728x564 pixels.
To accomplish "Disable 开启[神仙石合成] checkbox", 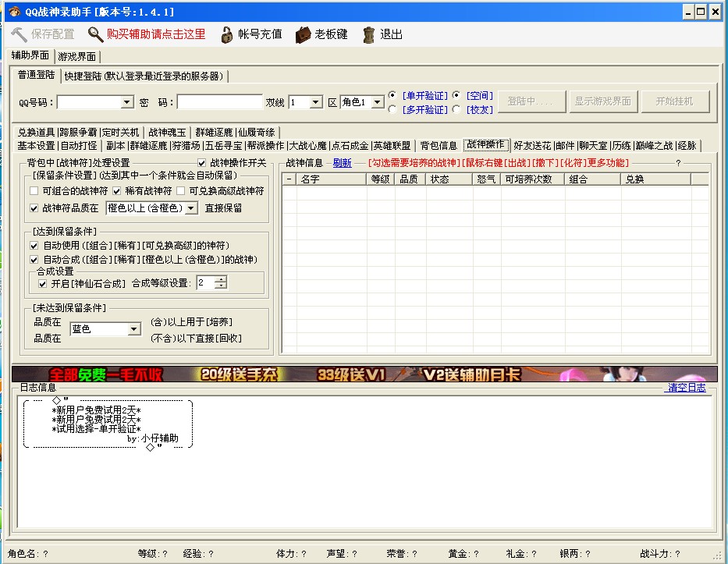I will coord(42,284).
